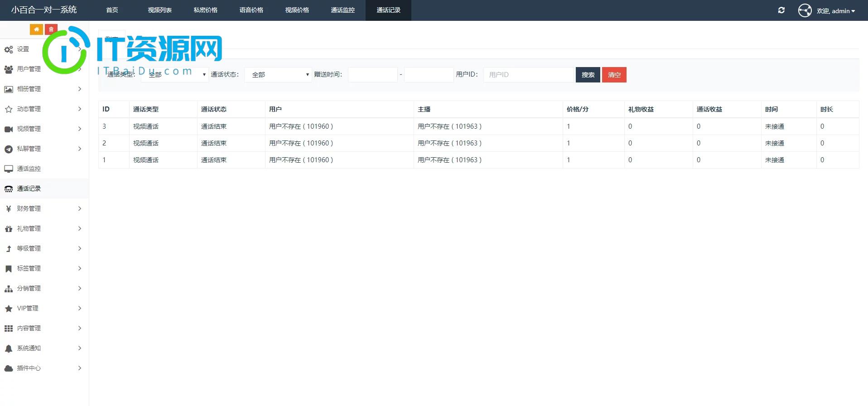Click the gears icon beside 设置
The width and height of the screenshot is (868, 406).
click(x=9, y=49)
